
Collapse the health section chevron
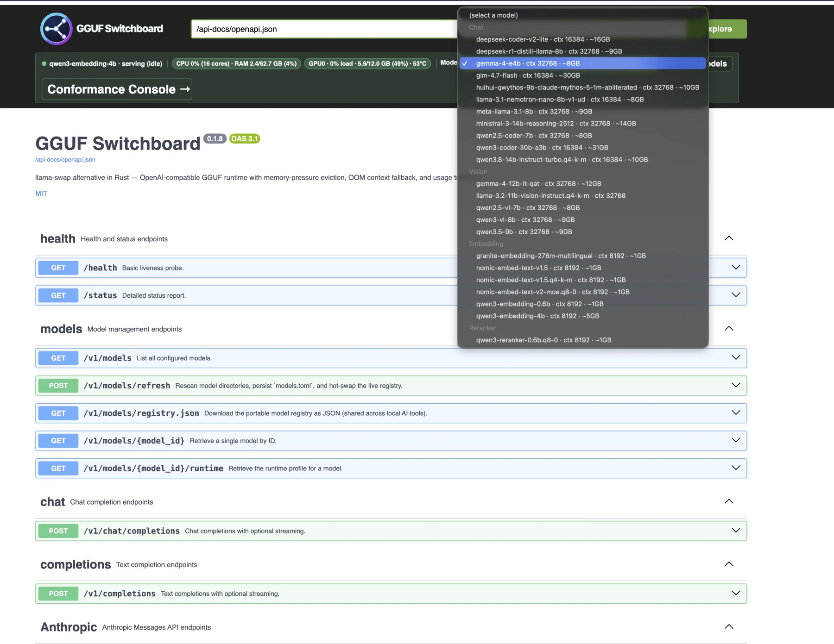coord(729,238)
